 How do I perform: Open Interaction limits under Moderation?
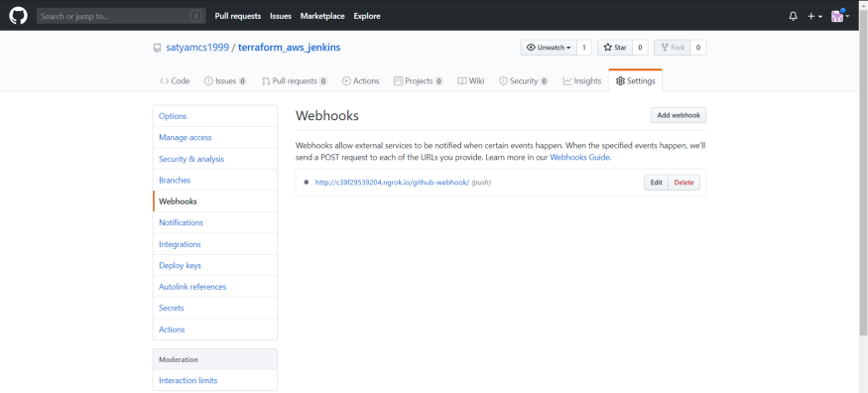click(215, 380)
